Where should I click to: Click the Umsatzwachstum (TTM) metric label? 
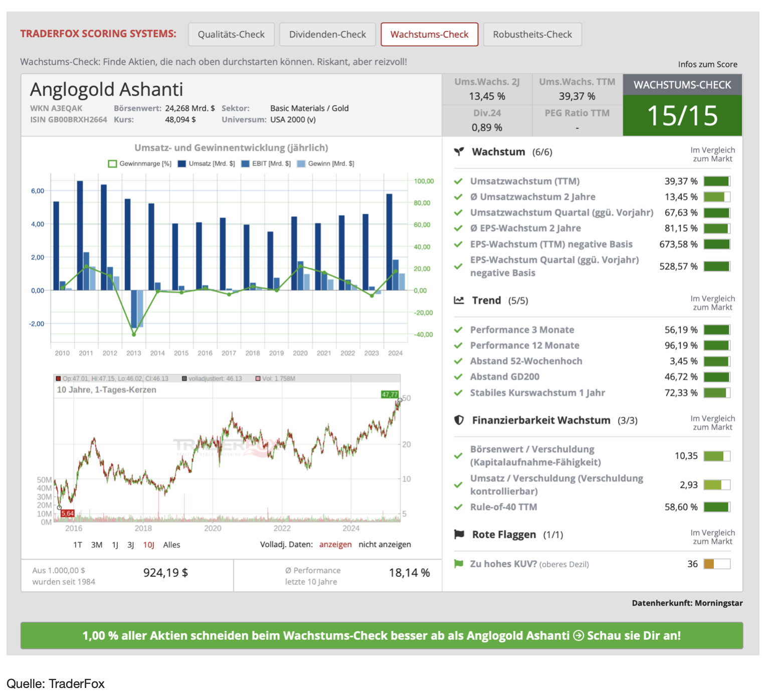tap(524, 181)
